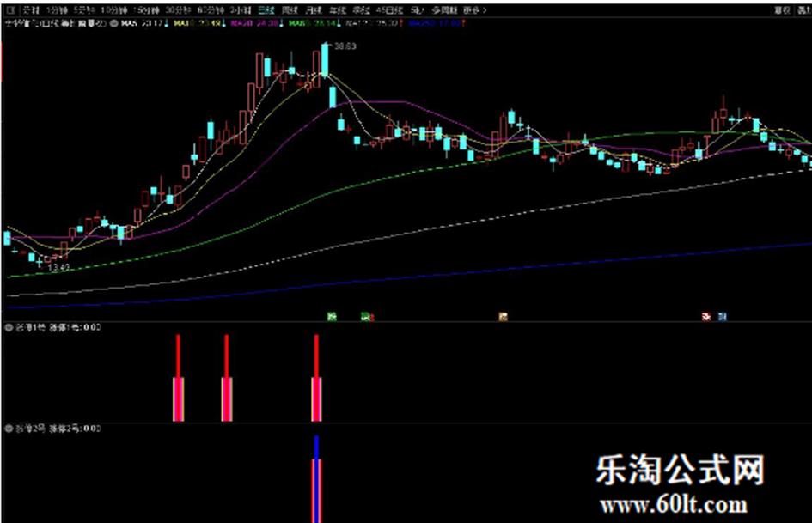Click the second green event marker icon
The image size is (812, 523).
[x=365, y=316]
